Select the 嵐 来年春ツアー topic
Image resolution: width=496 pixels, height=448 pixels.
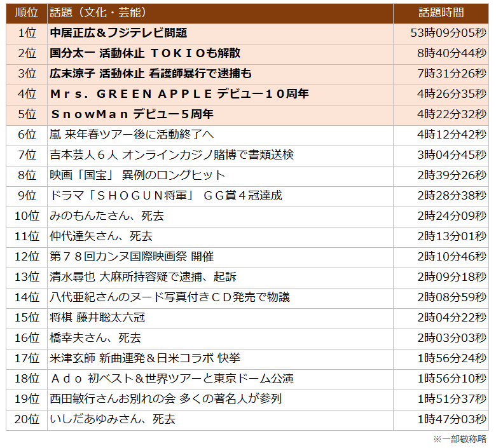[132, 135]
